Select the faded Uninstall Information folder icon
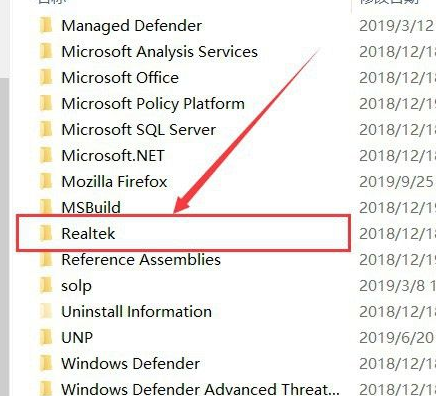The height and width of the screenshot is (396, 436). 46,311
